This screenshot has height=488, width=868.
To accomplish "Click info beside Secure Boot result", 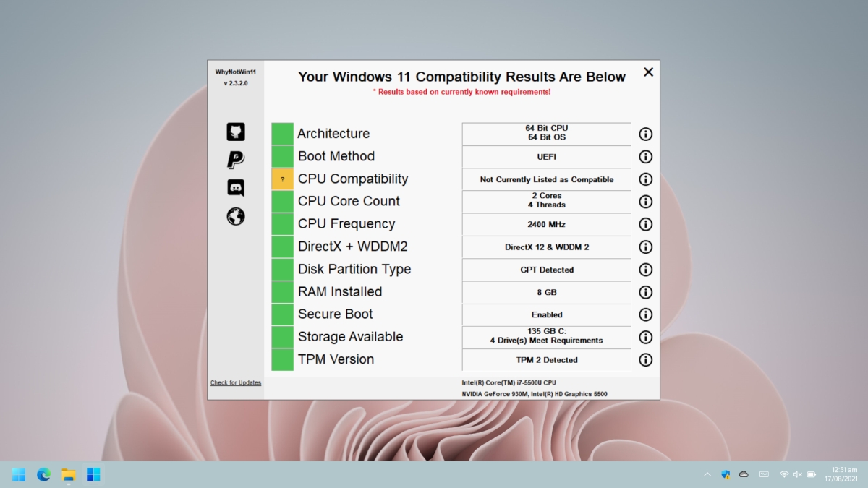I will pyautogui.click(x=645, y=314).
